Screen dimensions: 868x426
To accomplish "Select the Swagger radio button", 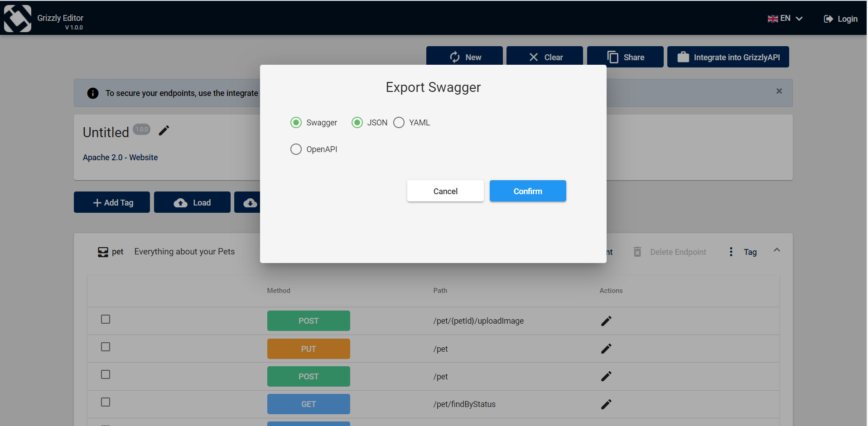I will point(296,123).
